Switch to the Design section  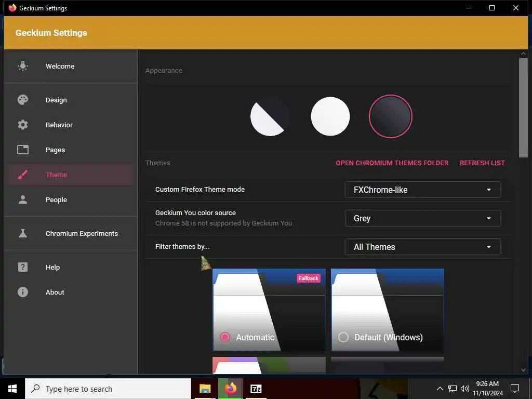click(71, 100)
